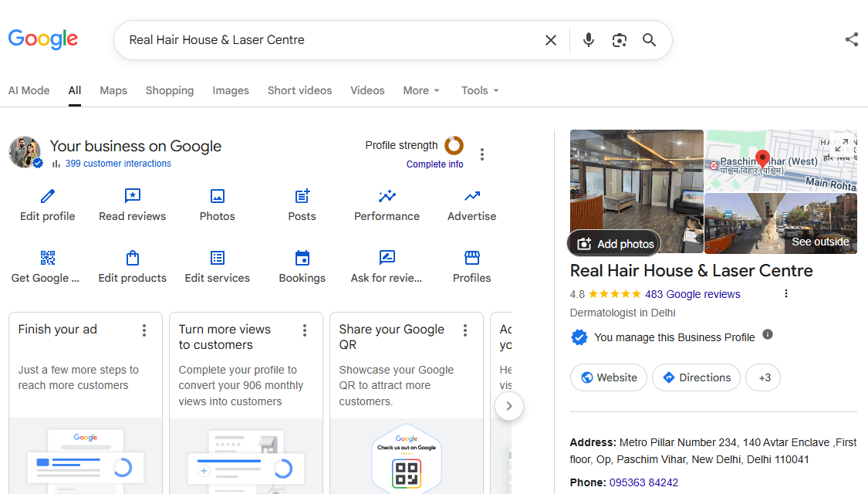Switch to Shopping tab
The image size is (868, 494).
click(170, 90)
